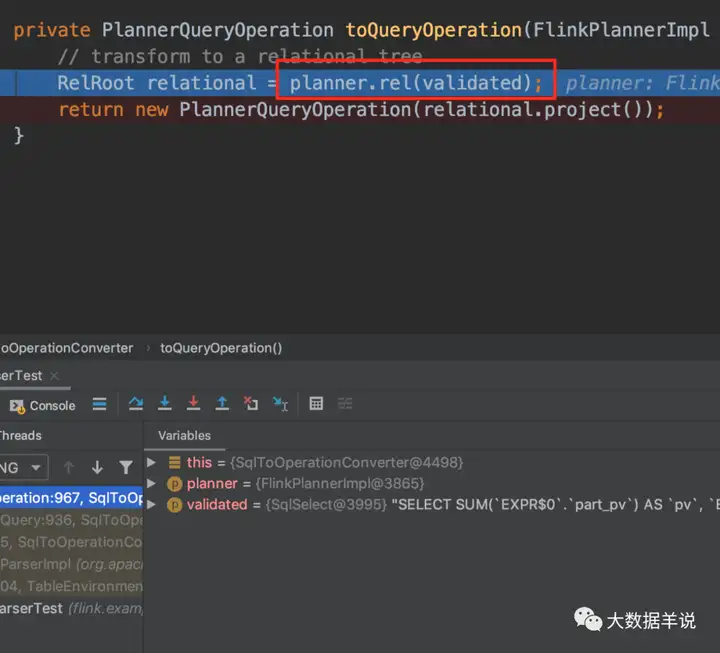This screenshot has height=653, width=720.
Task: Click the Step Into icon
Action: pyautogui.click(x=164, y=404)
